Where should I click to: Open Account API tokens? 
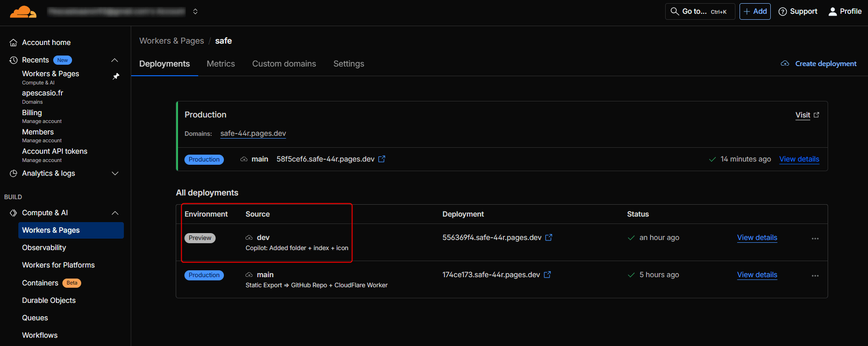pyautogui.click(x=55, y=155)
